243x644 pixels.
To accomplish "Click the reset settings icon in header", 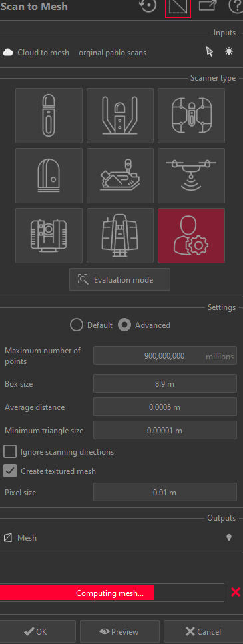I will point(148,6).
